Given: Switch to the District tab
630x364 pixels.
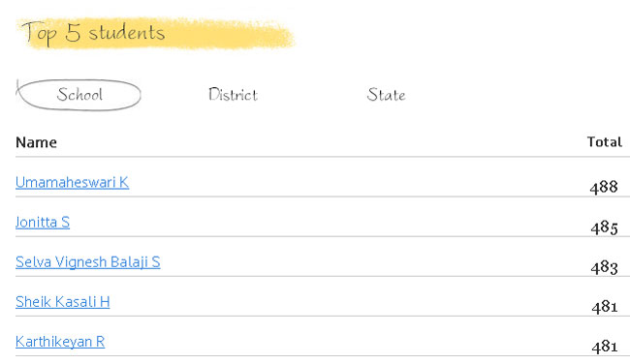Looking at the screenshot, I should (x=233, y=95).
